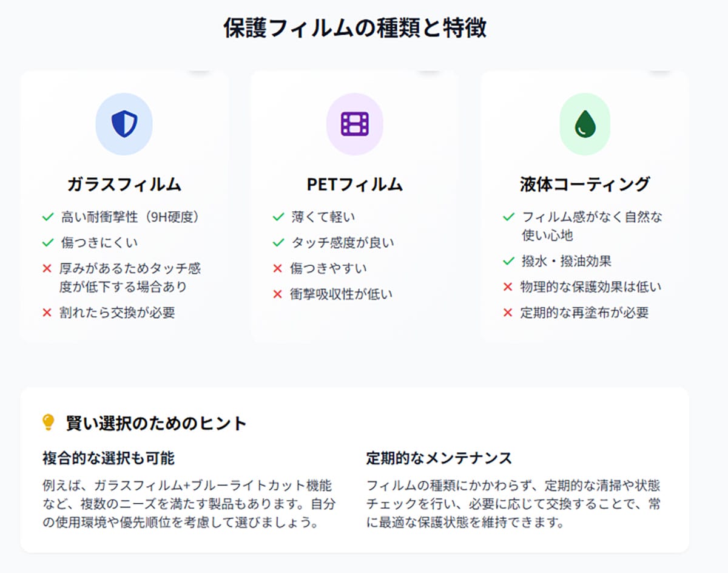Click green checkmark beside 高い耐衝撃性
Viewport: 728px width, 573px height.
[48, 217]
